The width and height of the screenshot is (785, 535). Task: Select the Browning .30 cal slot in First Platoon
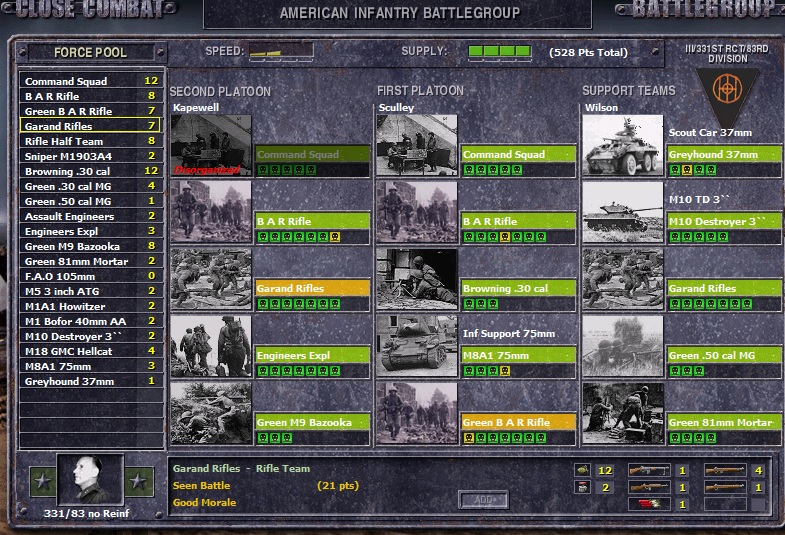(518, 289)
